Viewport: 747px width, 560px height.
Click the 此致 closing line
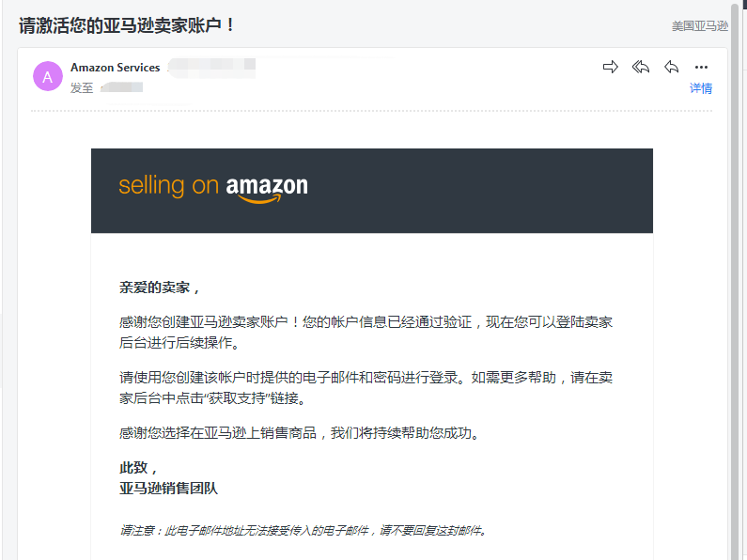(138, 468)
